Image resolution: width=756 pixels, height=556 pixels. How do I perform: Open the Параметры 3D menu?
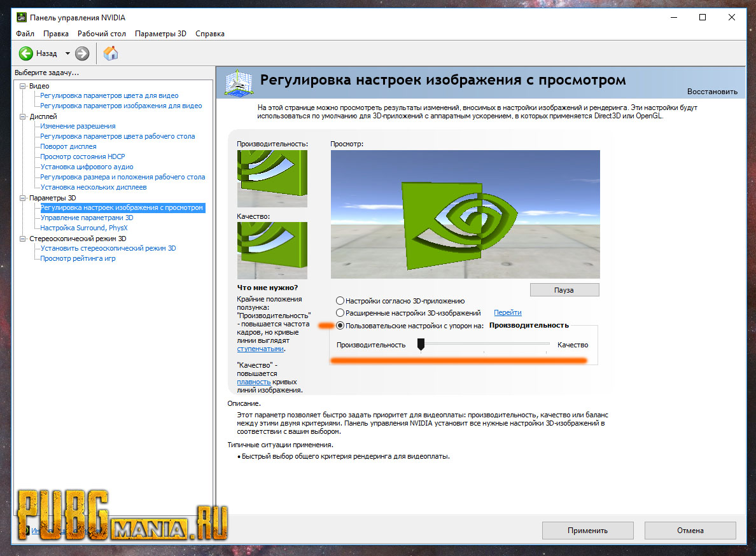(160, 34)
